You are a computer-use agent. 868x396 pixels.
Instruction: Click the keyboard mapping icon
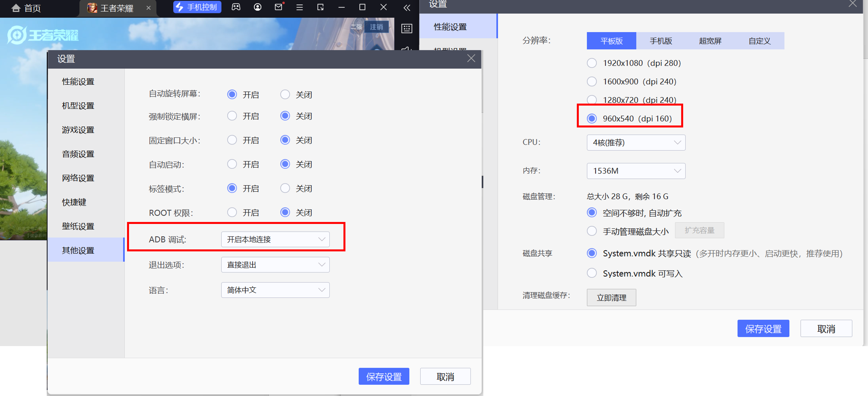point(407,28)
